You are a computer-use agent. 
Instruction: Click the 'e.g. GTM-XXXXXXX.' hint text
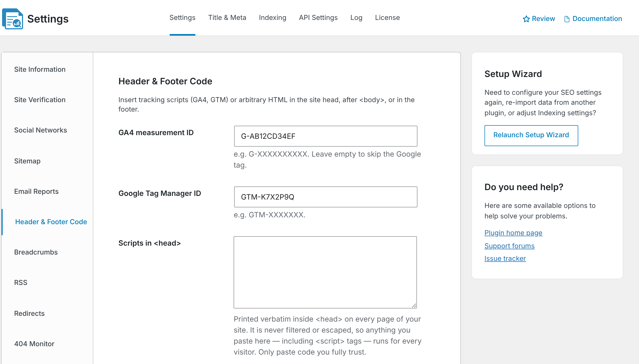[x=269, y=215]
